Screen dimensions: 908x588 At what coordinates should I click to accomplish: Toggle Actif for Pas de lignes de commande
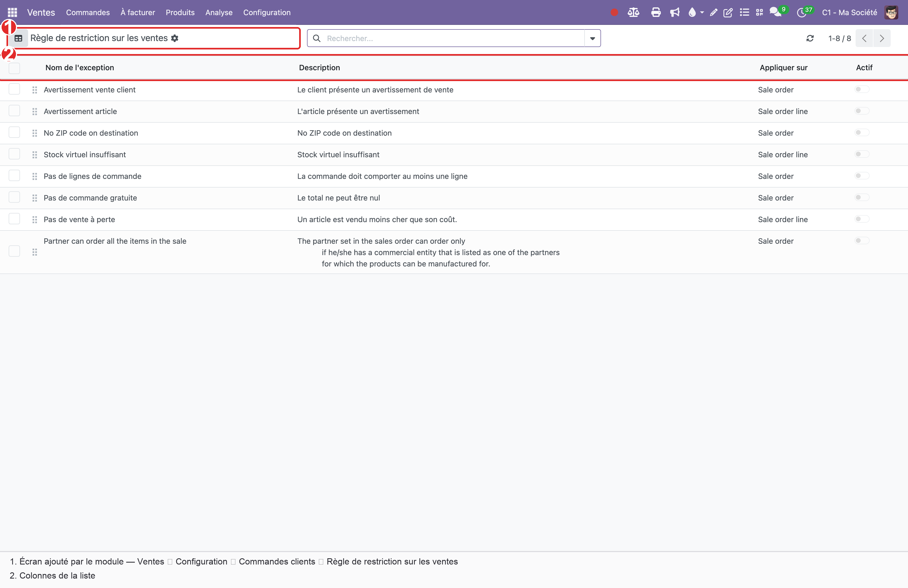coord(862,176)
